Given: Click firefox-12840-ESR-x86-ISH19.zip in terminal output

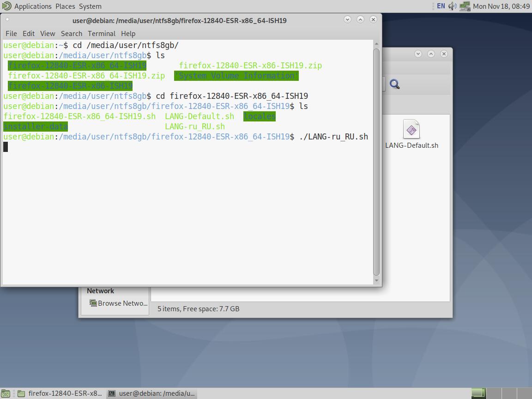Looking at the screenshot, I should click(x=250, y=66).
